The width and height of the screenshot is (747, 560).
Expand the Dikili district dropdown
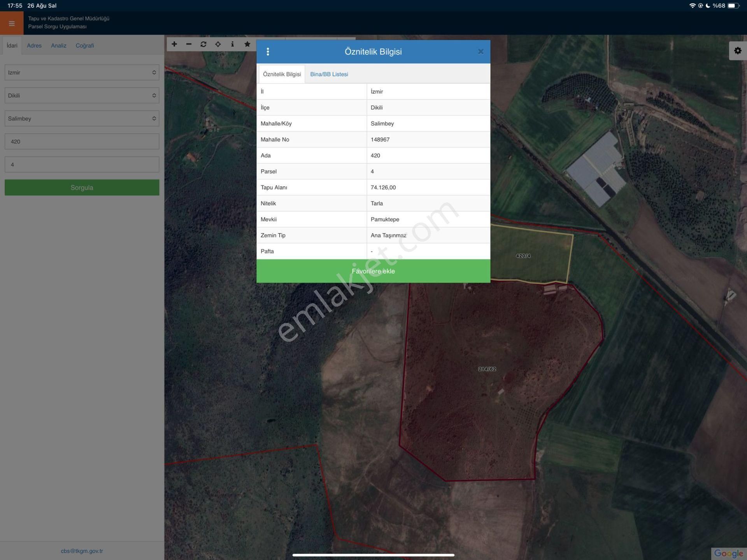tap(82, 96)
